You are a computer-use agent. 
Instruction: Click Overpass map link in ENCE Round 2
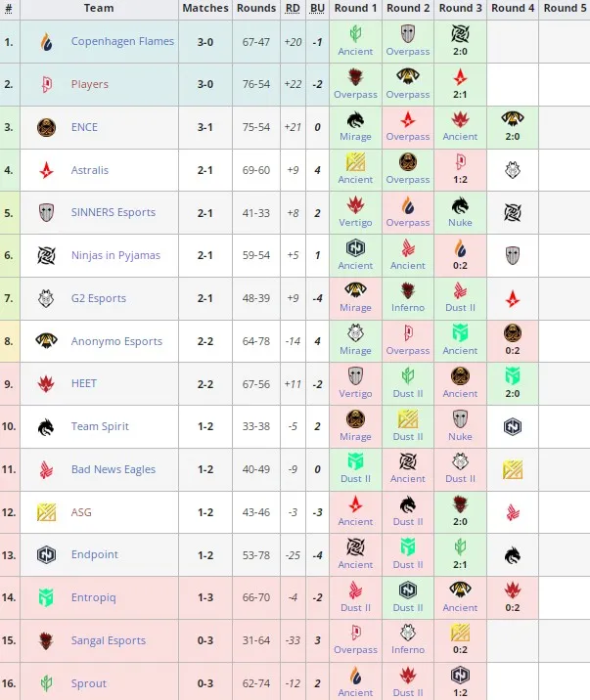(x=408, y=137)
